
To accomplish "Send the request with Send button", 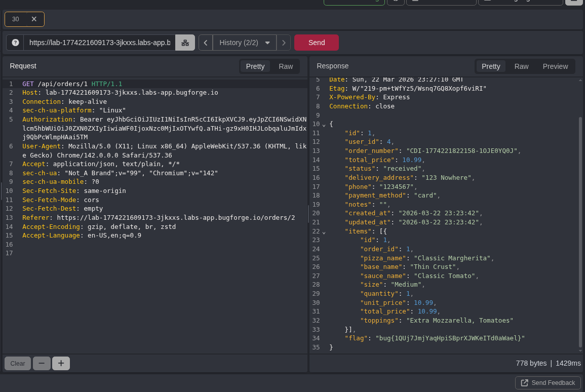I will pos(317,43).
